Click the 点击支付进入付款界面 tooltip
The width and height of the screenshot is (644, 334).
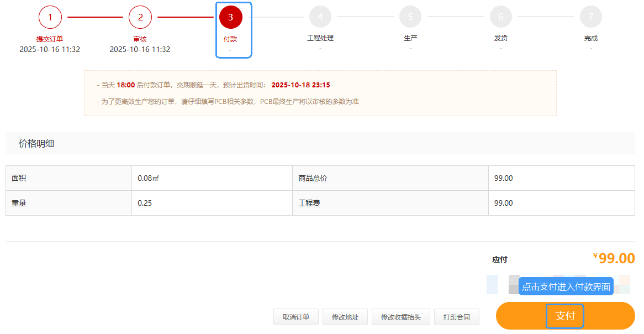566,286
